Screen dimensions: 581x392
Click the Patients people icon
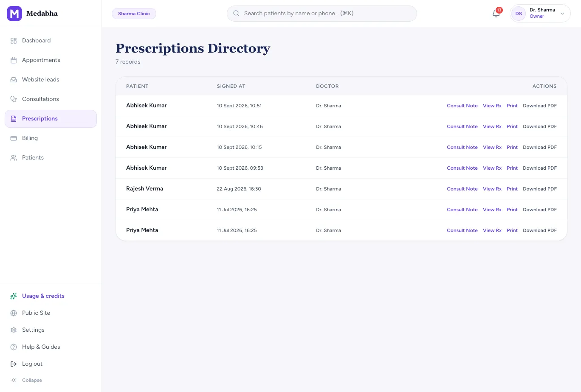pyautogui.click(x=14, y=158)
